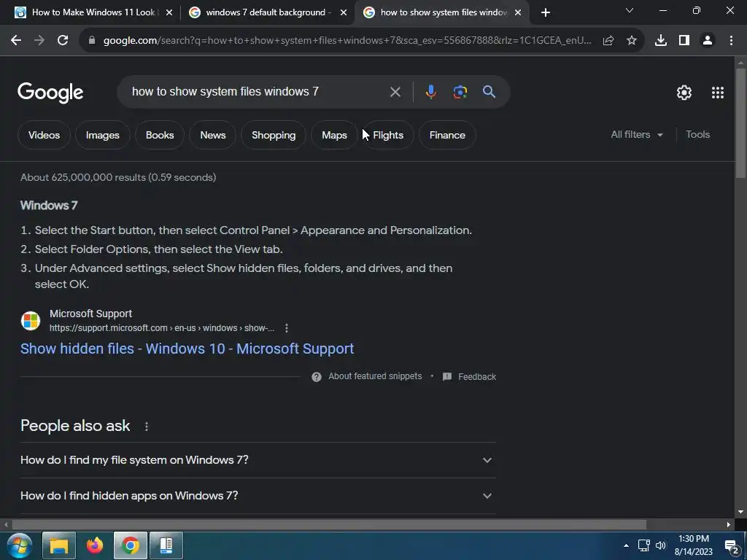747x560 pixels.
Task: Filter results by Flights
Action: [388, 135]
